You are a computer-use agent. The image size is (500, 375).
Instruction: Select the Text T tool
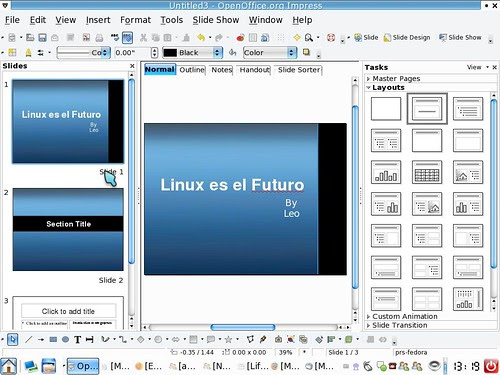coord(78,340)
